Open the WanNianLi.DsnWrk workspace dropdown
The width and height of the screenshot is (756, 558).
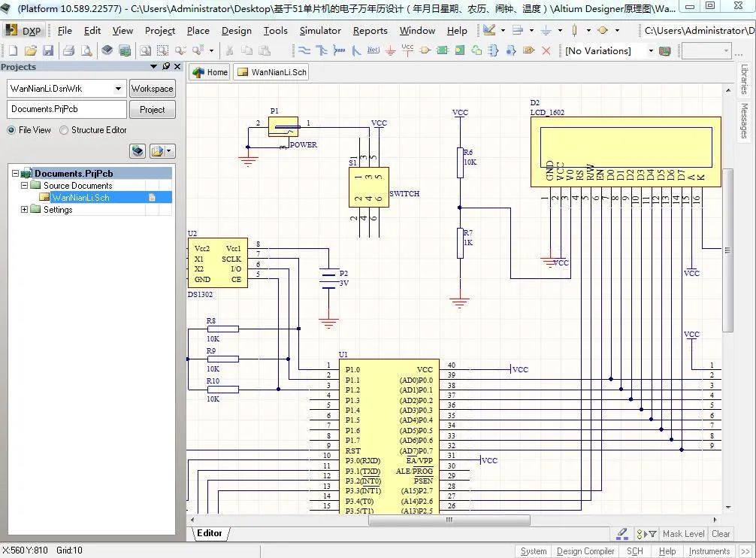pos(118,89)
